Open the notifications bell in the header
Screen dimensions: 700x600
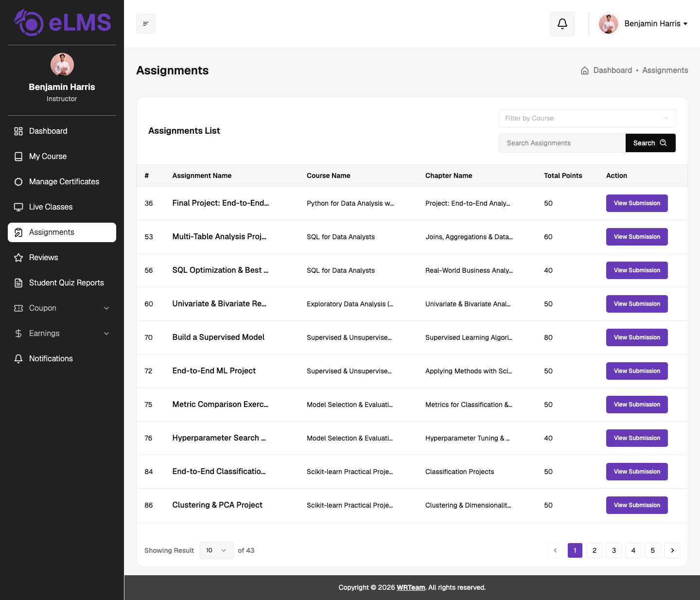562,24
